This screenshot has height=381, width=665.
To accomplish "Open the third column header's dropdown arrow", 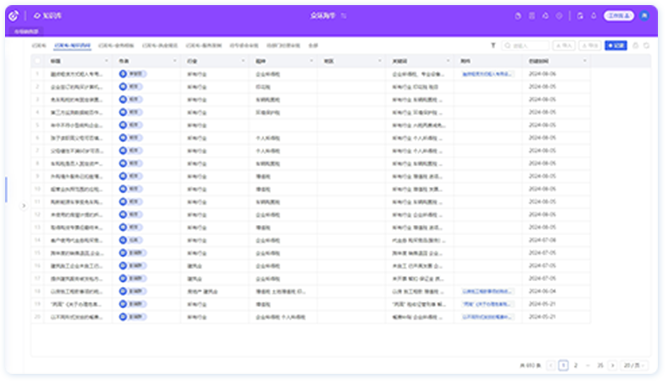I will coord(243,61).
